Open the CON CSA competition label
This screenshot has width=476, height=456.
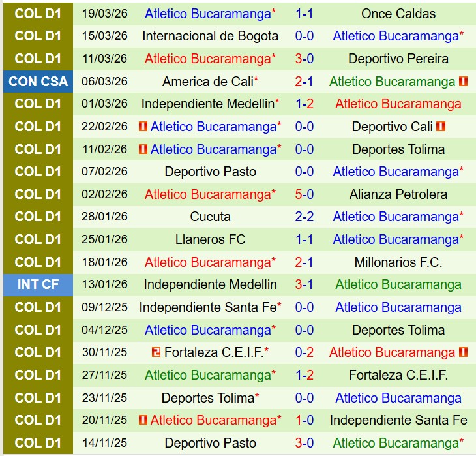click(37, 82)
